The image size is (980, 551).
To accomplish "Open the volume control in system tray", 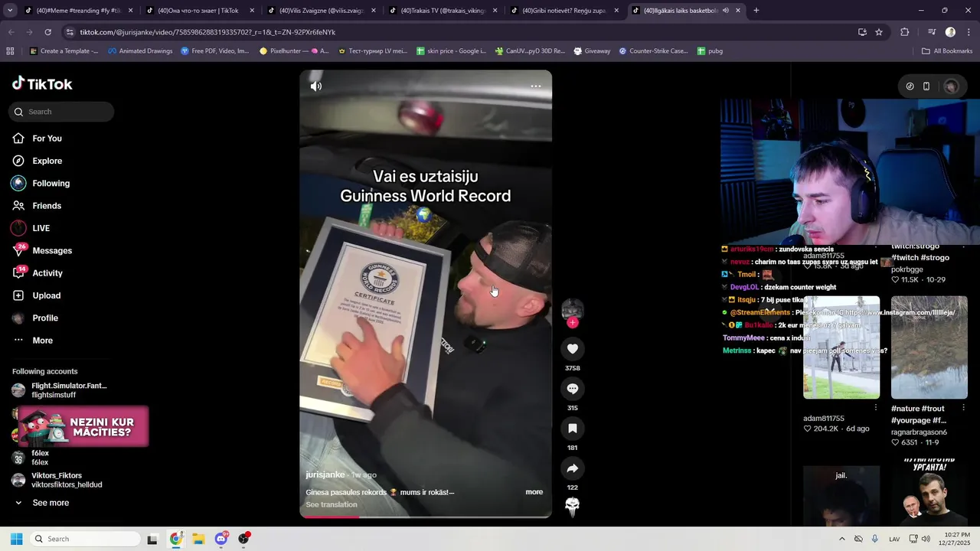I will click(926, 539).
